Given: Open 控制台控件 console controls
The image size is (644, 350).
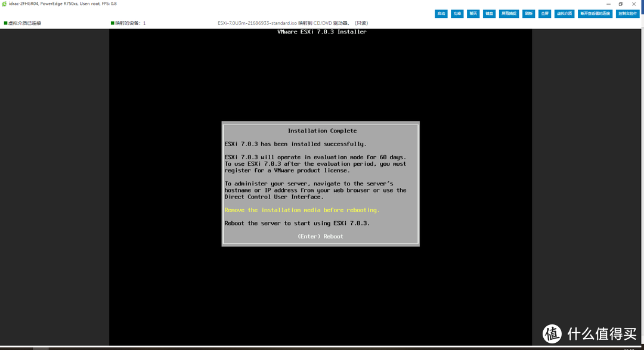Looking at the screenshot, I should [627, 14].
